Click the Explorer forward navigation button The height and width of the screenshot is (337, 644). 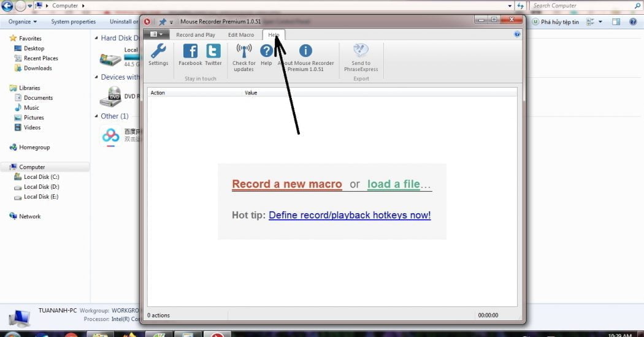point(20,6)
